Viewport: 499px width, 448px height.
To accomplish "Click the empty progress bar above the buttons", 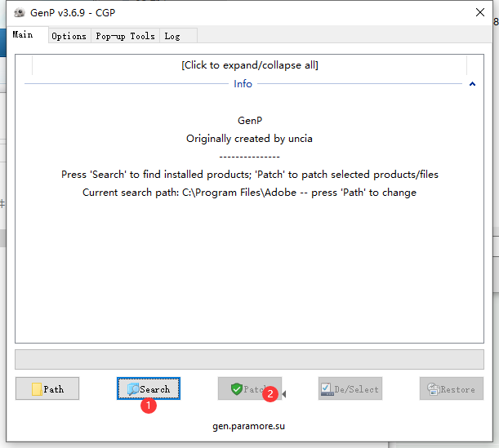I will pos(249,360).
